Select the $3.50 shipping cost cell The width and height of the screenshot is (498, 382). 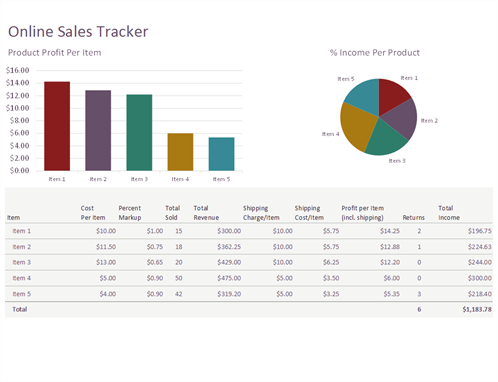coord(331,278)
